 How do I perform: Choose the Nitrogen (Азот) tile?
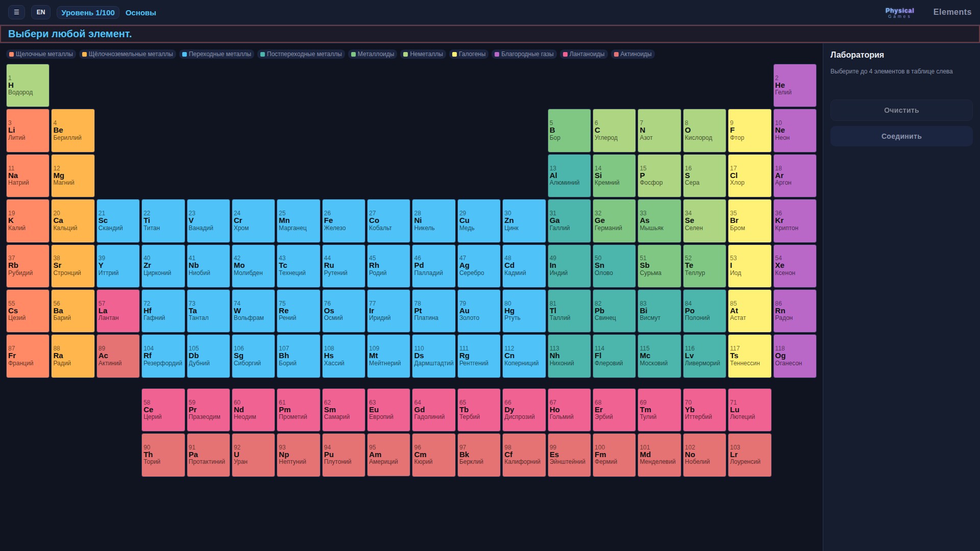[x=659, y=131]
